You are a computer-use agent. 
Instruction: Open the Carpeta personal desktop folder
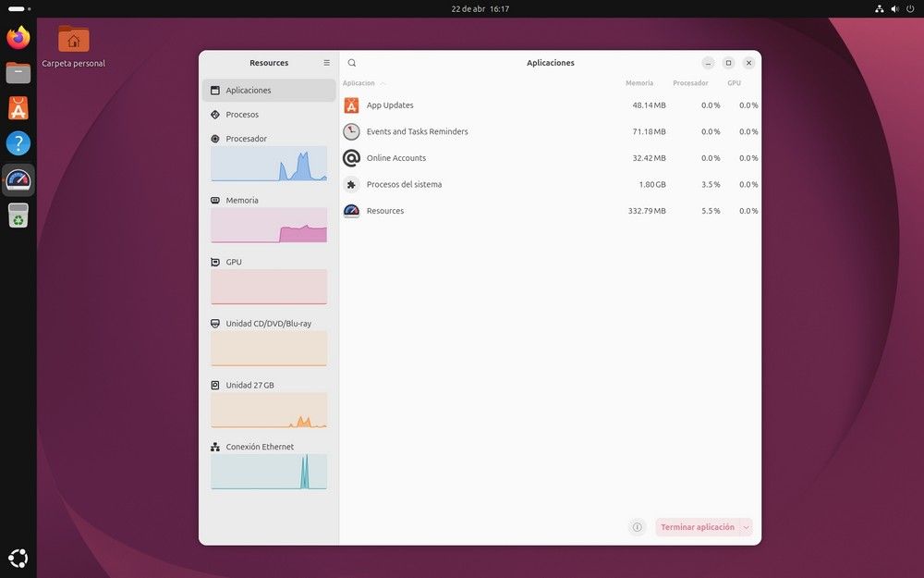(74, 46)
